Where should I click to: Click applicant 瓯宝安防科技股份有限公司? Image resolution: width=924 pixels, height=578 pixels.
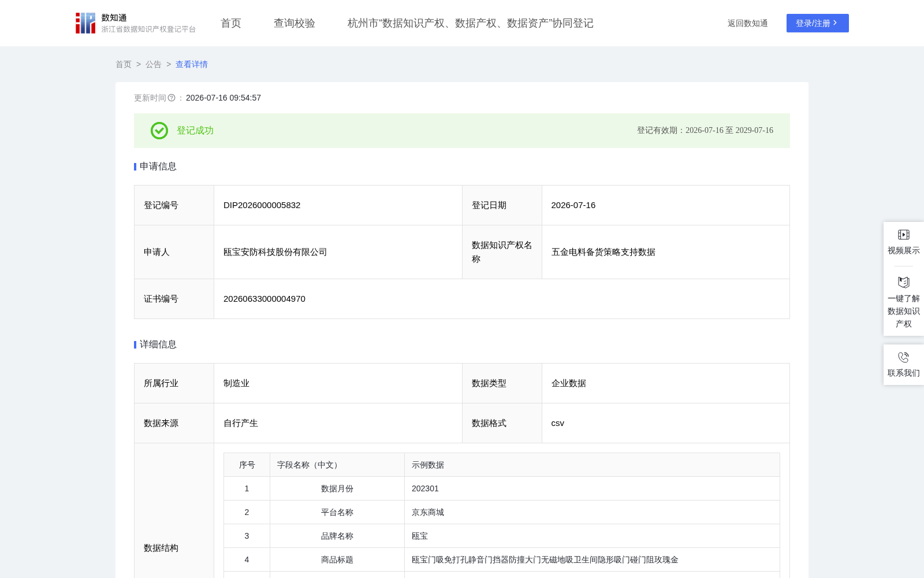[x=275, y=252]
